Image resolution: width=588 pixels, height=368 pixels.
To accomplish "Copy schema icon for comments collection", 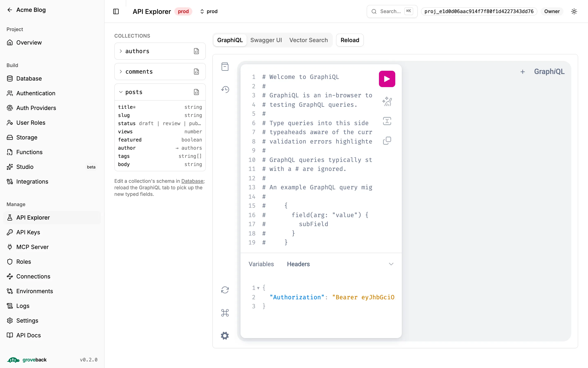I will pyautogui.click(x=196, y=72).
